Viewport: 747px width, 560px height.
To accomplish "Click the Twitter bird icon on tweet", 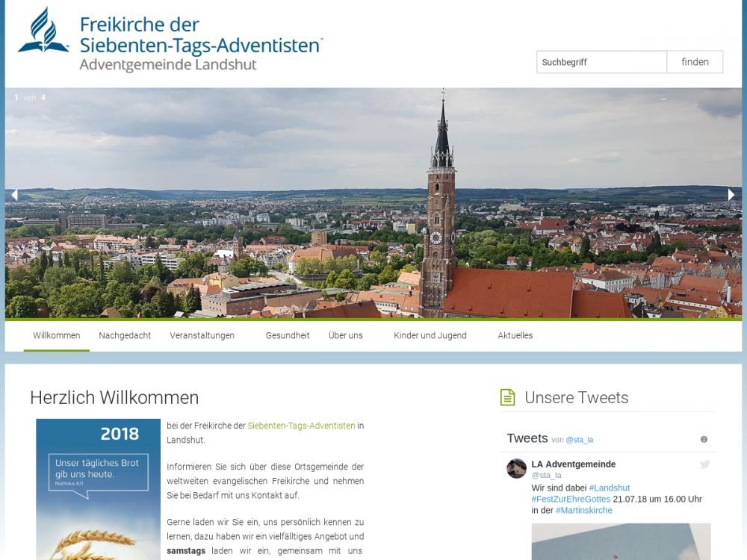I will [x=704, y=464].
